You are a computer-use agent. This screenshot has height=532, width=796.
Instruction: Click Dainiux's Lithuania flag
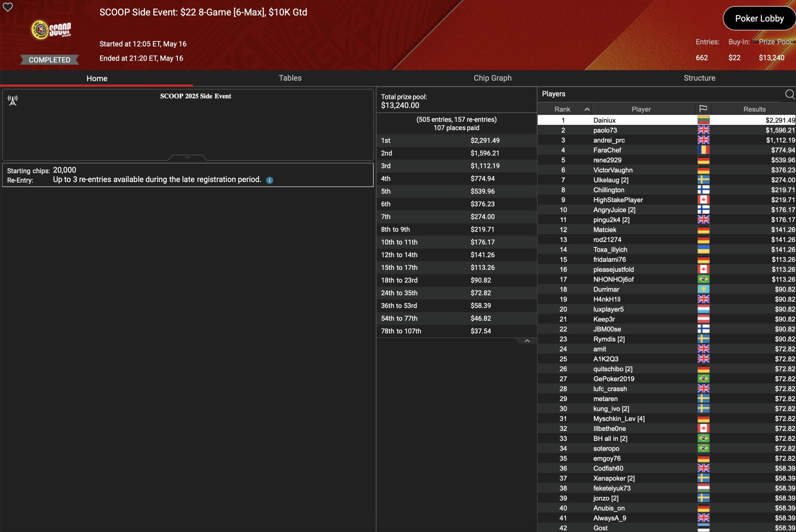coord(703,120)
